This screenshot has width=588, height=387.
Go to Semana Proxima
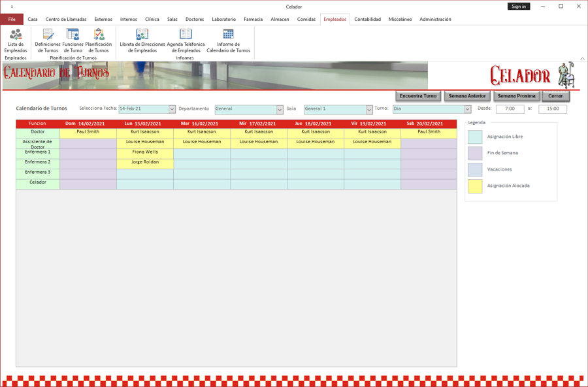pyautogui.click(x=517, y=95)
